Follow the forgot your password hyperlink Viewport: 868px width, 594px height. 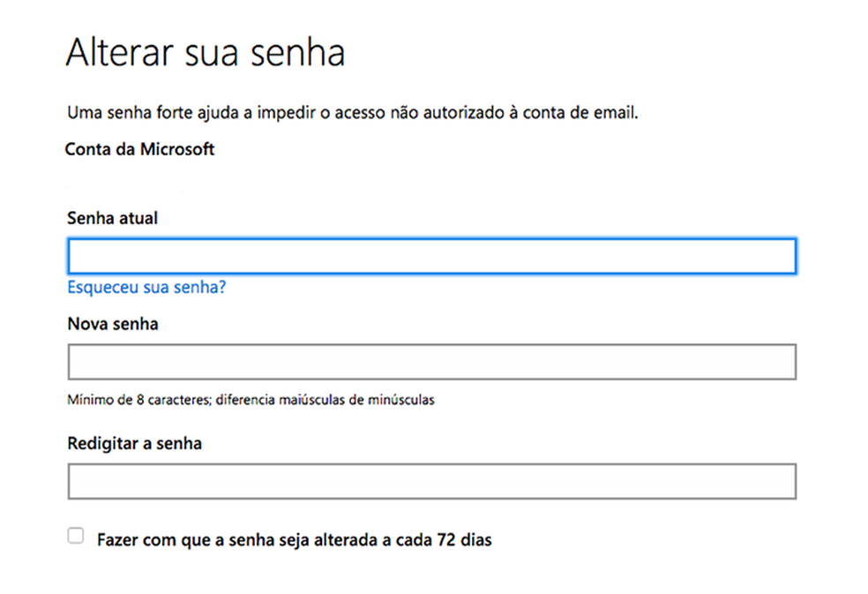point(146,288)
